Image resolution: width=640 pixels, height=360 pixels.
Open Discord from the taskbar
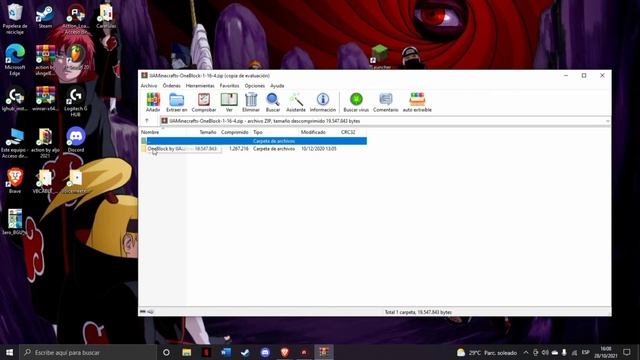click(x=265, y=352)
